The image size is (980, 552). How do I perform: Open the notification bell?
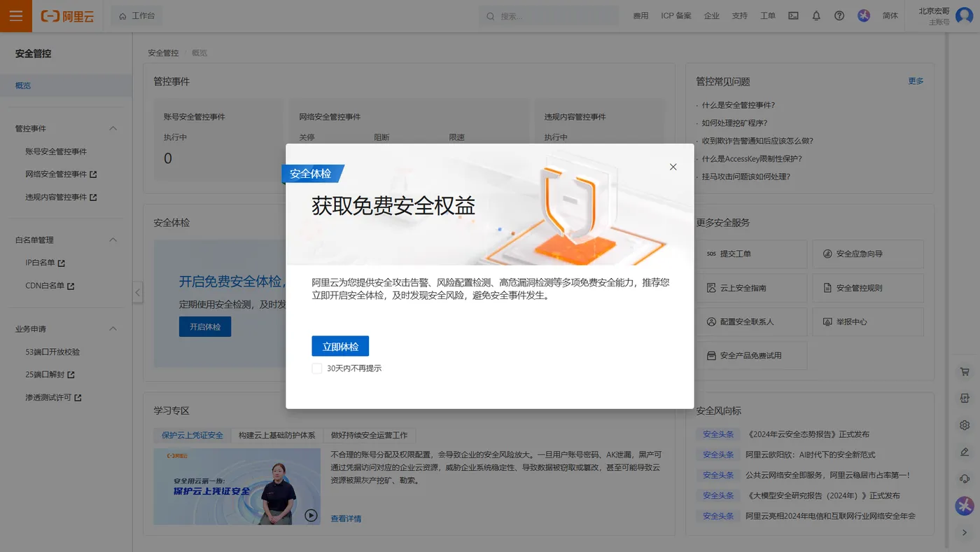pyautogui.click(x=816, y=16)
